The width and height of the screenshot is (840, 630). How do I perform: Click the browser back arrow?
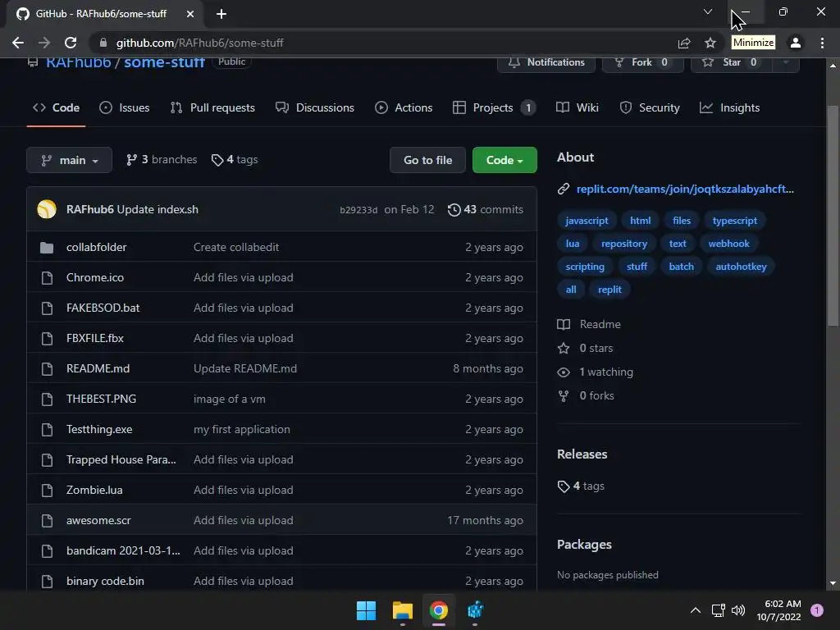tap(18, 43)
